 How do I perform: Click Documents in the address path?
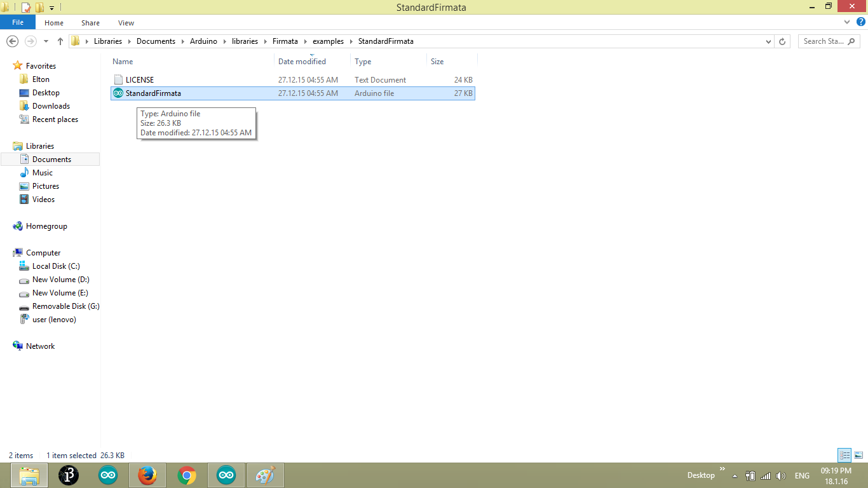click(156, 41)
